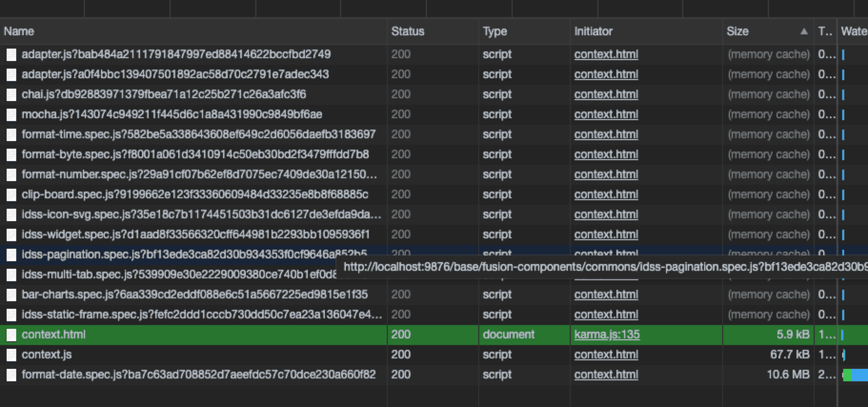Click the file icon beside adapter.js?a0f4bbc1

(x=11, y=74)
